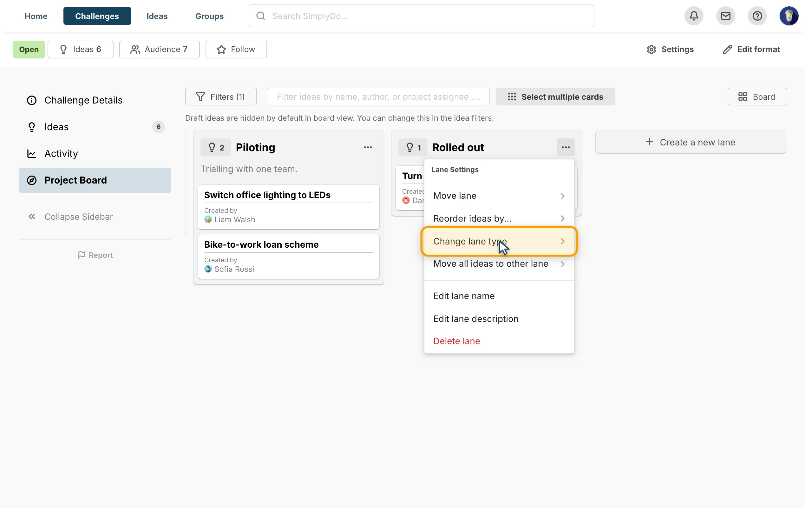The height and width of the screenshot is (508, 812).
Task: Click Create a new lane button
Action: tap(691, 142)
